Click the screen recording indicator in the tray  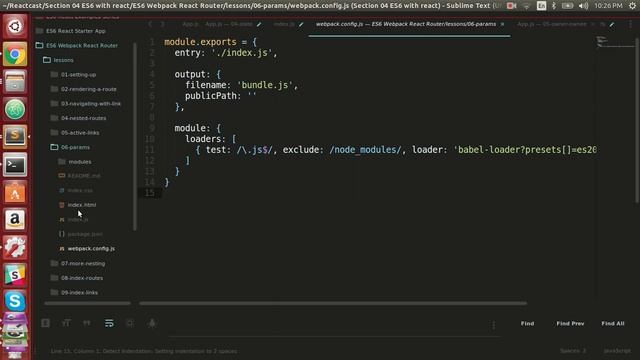[x=511, y=6]
